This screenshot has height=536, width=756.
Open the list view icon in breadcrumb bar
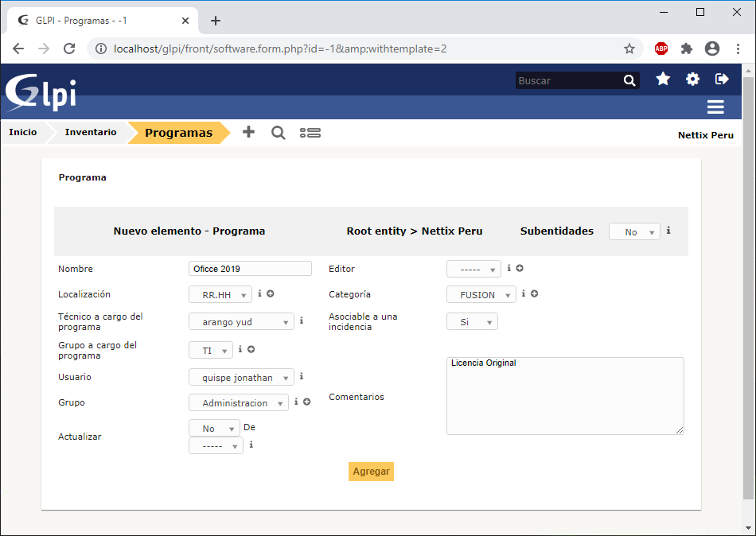tap(310, 133)
